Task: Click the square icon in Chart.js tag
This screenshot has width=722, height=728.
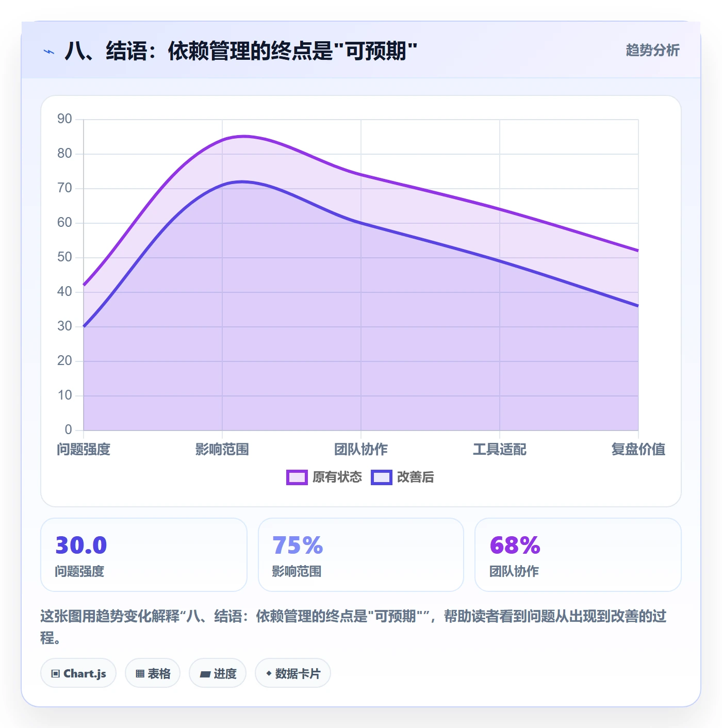Action: coord(56,674)
